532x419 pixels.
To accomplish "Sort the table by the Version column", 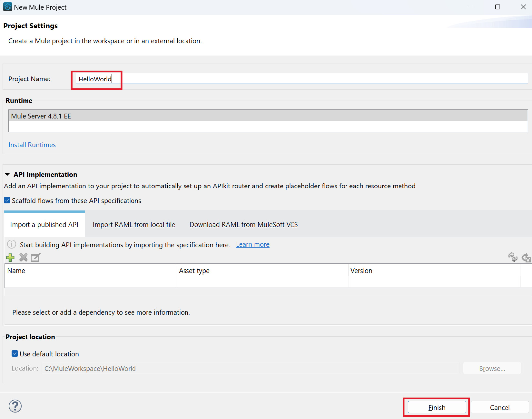I will (361, 271).
